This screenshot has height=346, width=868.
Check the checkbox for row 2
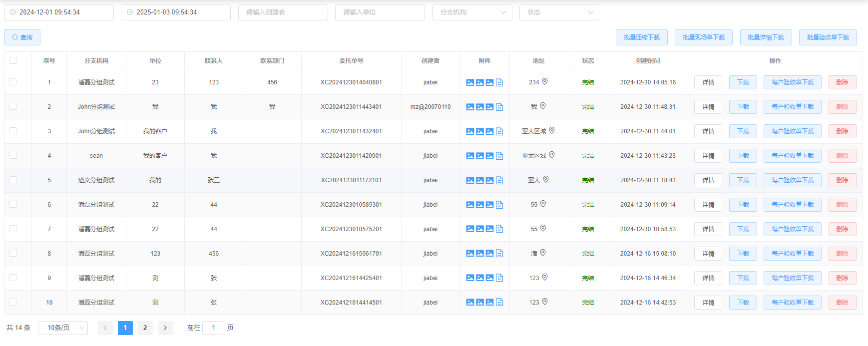pyautogui.click(x=13, y=106)
